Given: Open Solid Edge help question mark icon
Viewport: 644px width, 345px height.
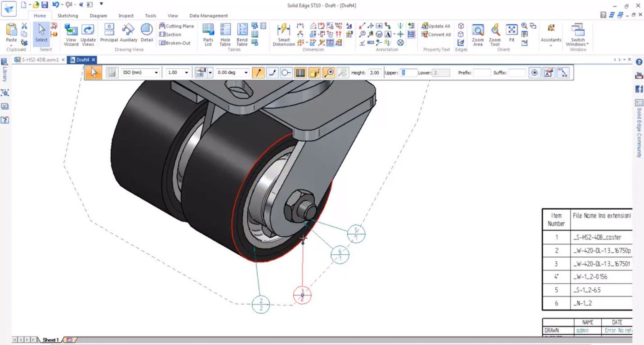Looking at the screenshot, I should click(639, 62).
